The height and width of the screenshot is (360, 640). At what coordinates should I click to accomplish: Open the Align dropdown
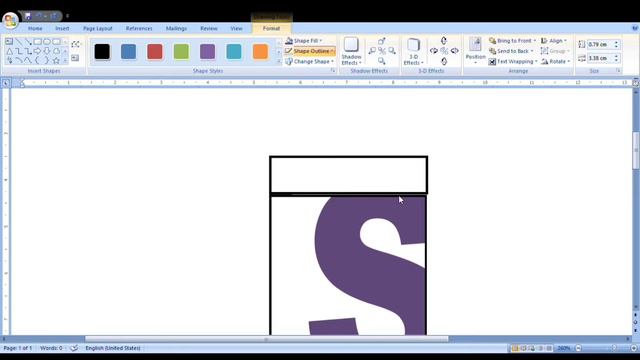pos(554,41)
